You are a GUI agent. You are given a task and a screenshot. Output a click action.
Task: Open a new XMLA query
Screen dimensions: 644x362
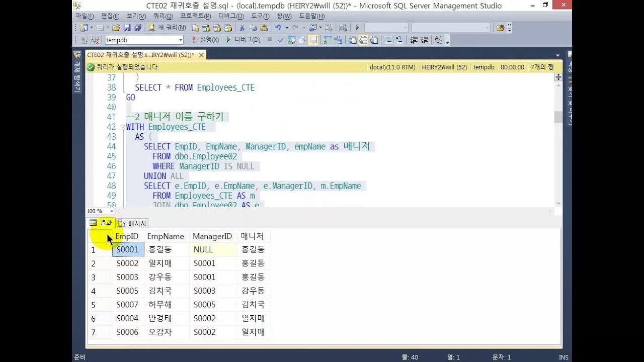point(228,28)
